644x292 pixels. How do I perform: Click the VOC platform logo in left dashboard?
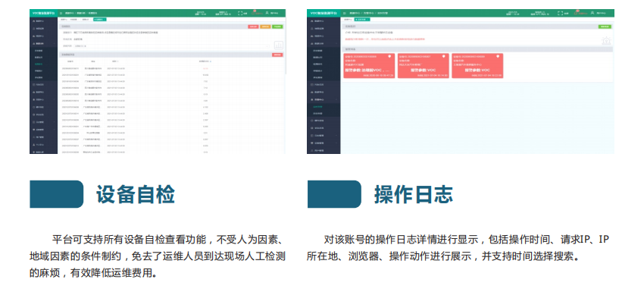coord(43,13)
